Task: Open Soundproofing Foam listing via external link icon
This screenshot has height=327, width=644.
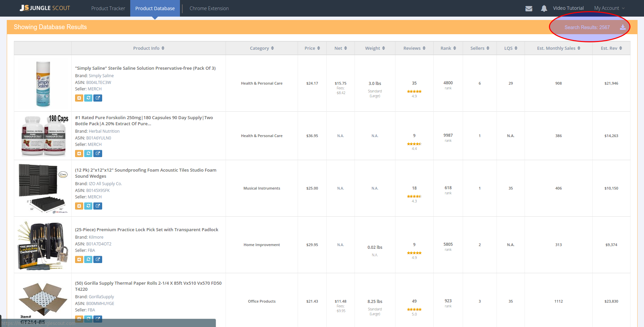Action: coord(98,206)
